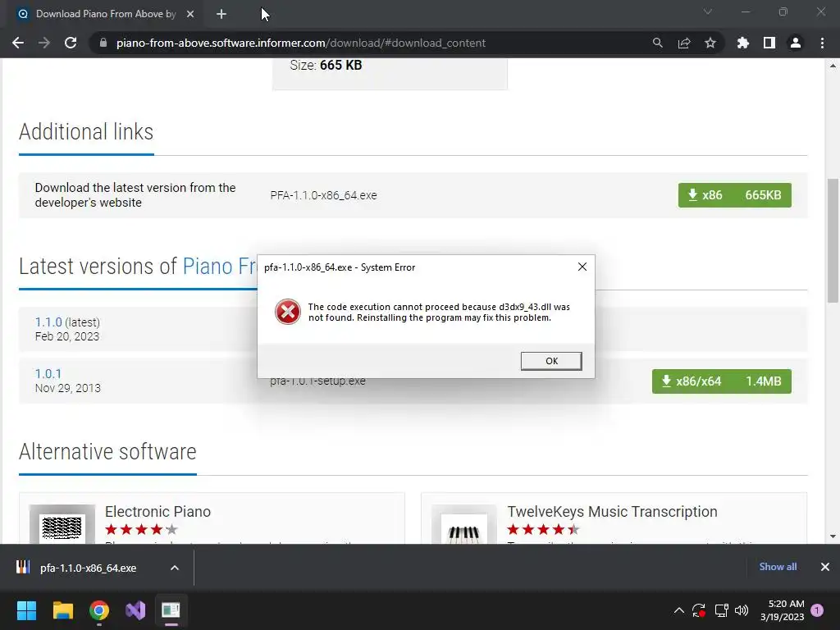Open File Explorer from the taskbar
The width and height of the screenshot is (840, 630).
62,610
